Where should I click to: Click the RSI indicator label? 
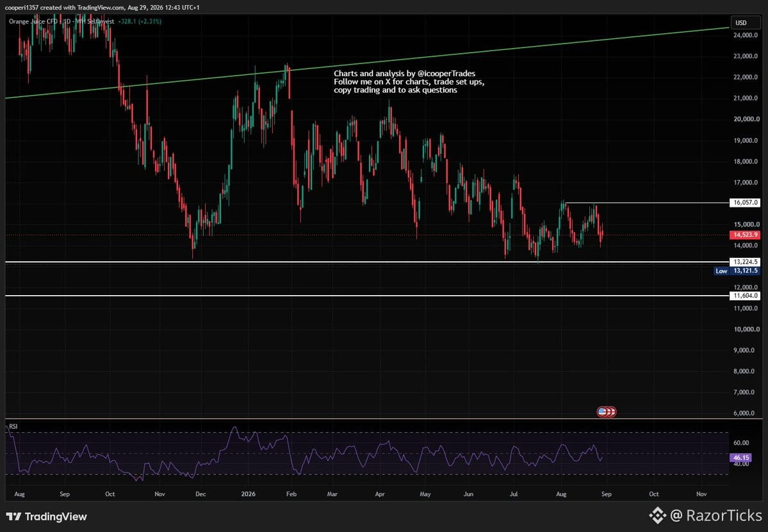tap(13, 426)
